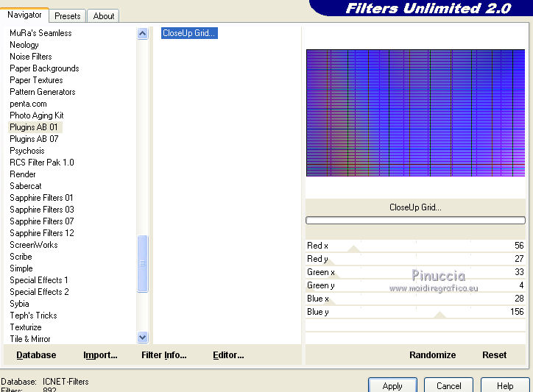The width and height of the screenshot is (533, 392).
Task: Click the category list scrollbar thumb
Action: (x=142, y=263)
